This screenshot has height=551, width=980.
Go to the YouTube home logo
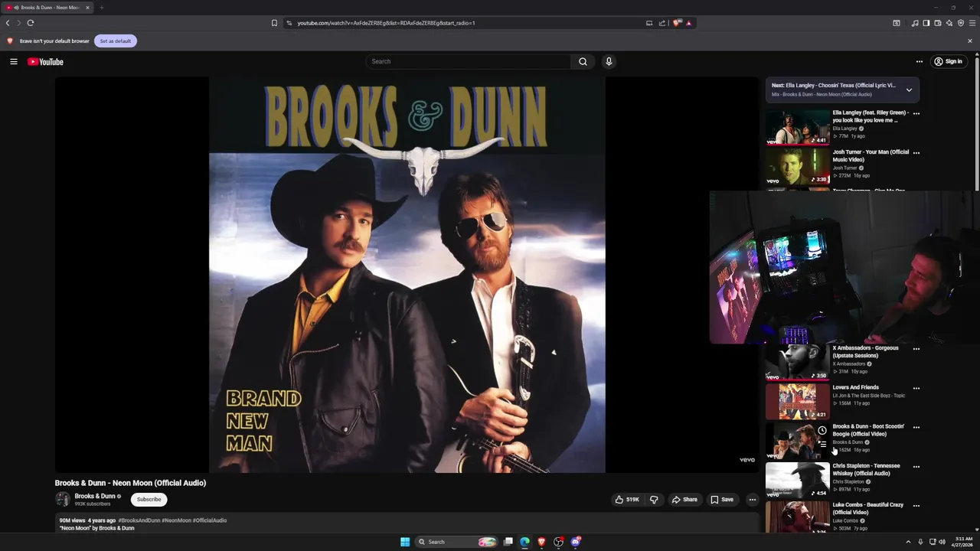click(x=45, y=61)
